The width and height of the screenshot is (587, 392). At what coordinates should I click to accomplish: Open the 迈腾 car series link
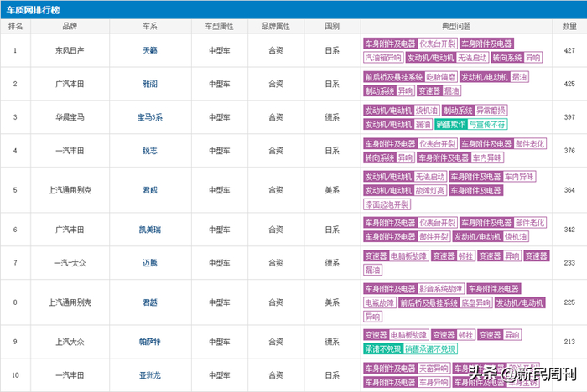(150, 263)
